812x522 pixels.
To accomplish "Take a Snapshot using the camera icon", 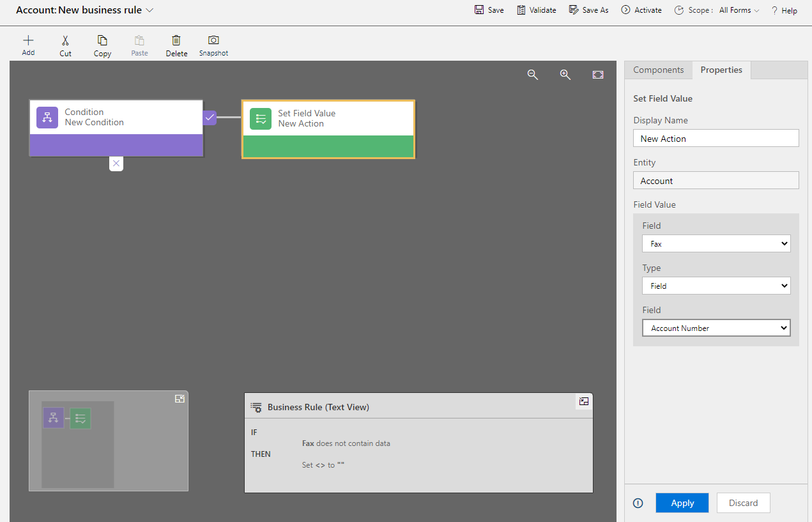I will pyautogui.click(x=213, y=45).
